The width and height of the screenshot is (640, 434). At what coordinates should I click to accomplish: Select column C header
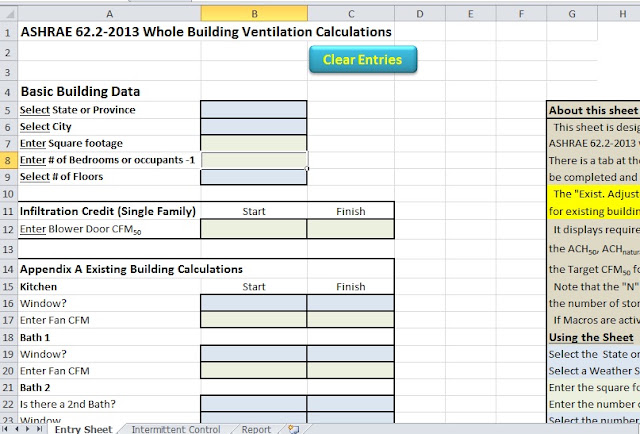tap(351, 14)
